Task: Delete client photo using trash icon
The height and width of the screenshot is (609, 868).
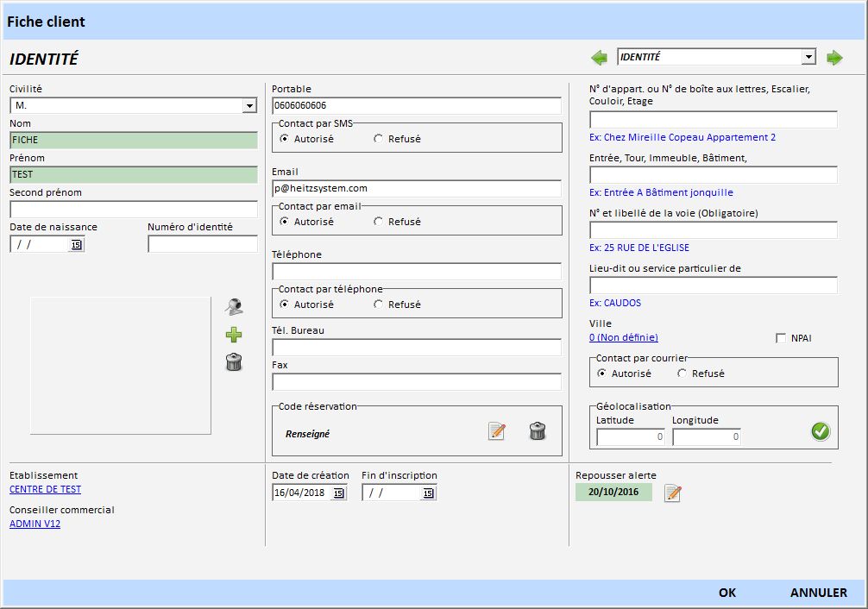Action: tap(234, 362)
